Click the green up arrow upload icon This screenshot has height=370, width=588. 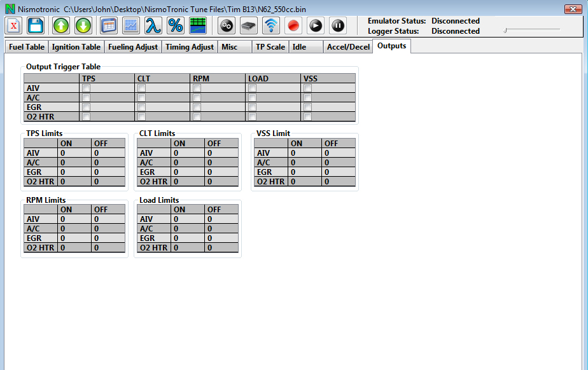(x=61, y=25)
